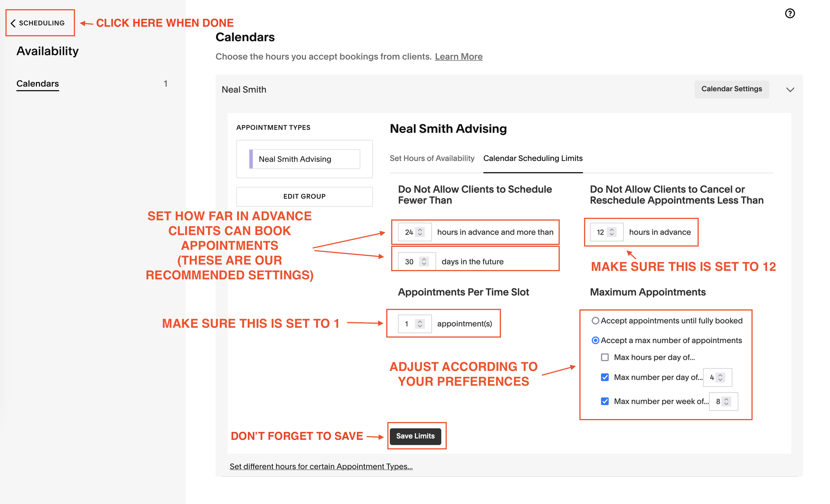
Task: Open Calendar Settings dropdown
Action: [x=731, y=89]
